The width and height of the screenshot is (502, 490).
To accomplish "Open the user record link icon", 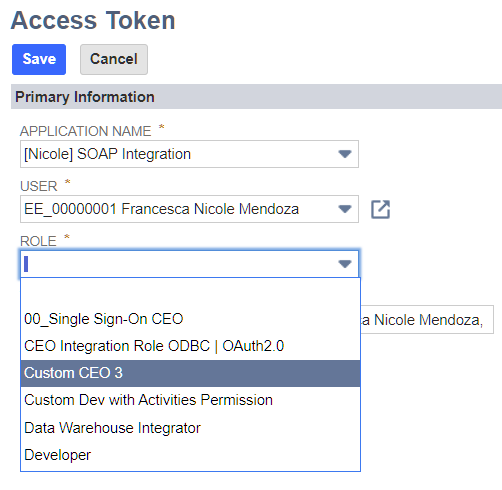I will [x=380, y=209].
